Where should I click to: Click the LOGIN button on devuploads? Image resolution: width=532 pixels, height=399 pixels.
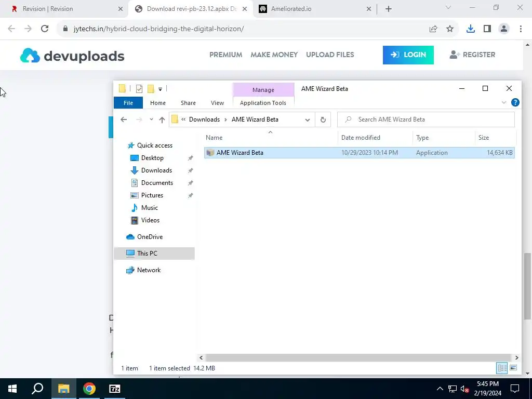408,55
